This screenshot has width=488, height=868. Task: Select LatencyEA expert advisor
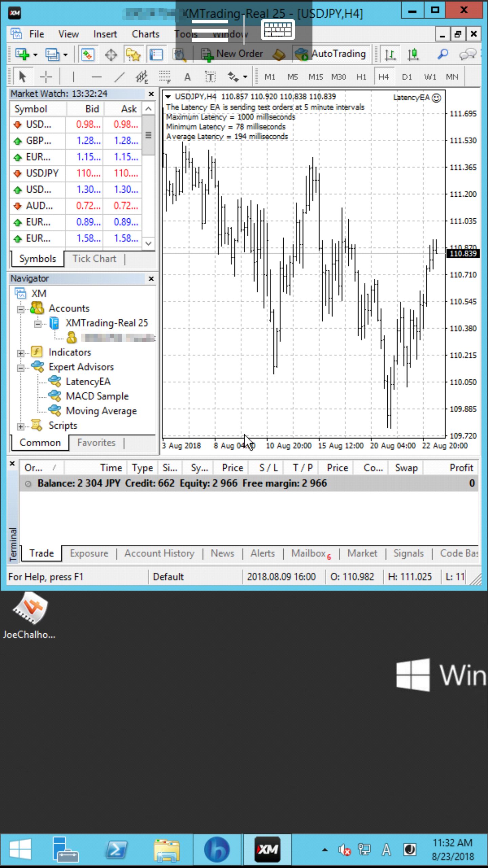88,381
